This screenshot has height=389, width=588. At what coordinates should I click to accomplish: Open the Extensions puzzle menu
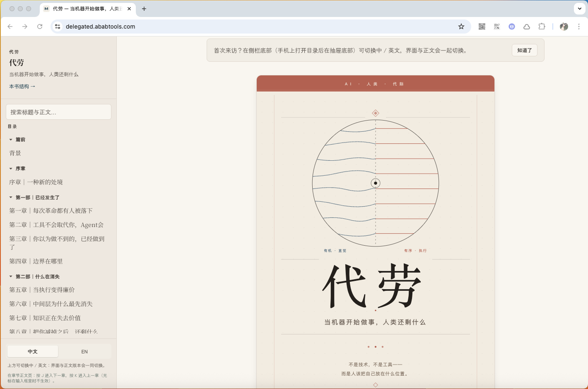[x=542, y=27]
